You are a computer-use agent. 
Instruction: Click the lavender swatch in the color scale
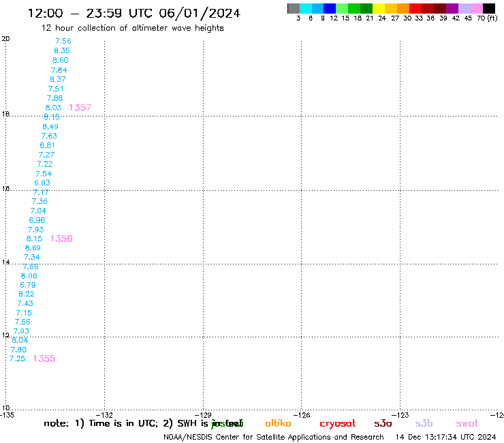[x=464, y=8]
